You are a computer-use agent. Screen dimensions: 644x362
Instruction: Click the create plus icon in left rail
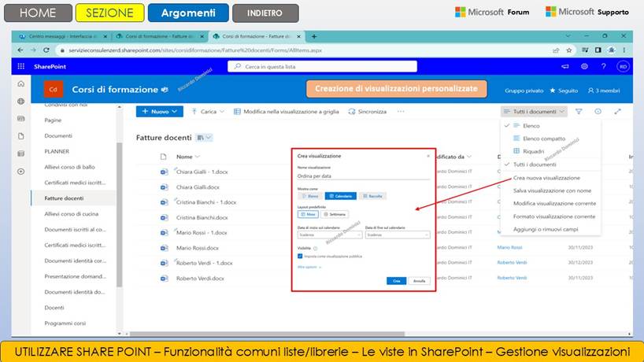click(x=21, y=171)
